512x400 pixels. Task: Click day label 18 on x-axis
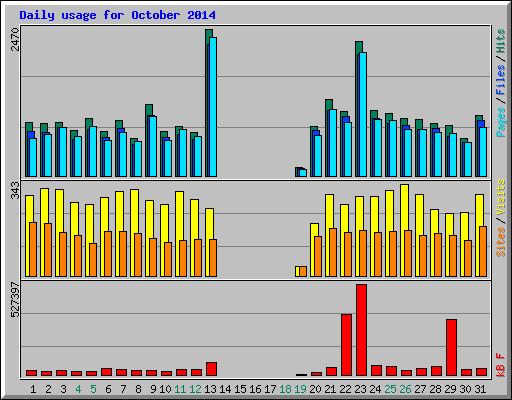285,389
